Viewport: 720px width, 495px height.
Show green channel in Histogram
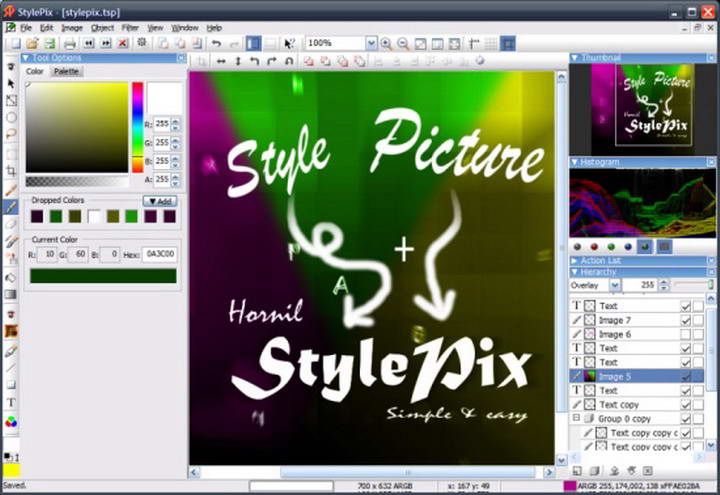pos(611,247)
